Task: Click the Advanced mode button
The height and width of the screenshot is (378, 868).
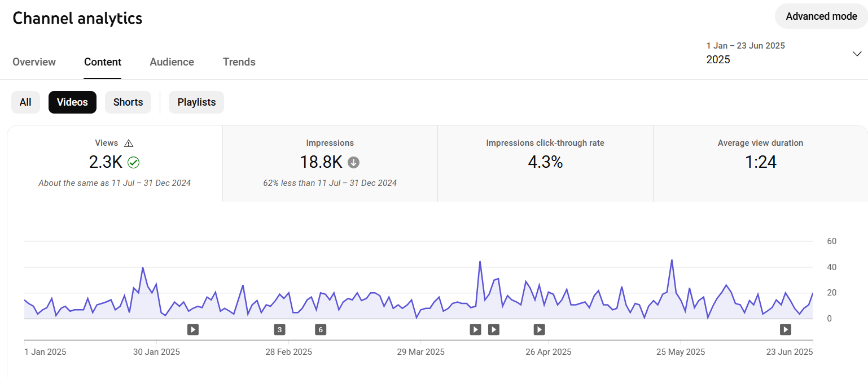Action: click(x=821, y=16)
